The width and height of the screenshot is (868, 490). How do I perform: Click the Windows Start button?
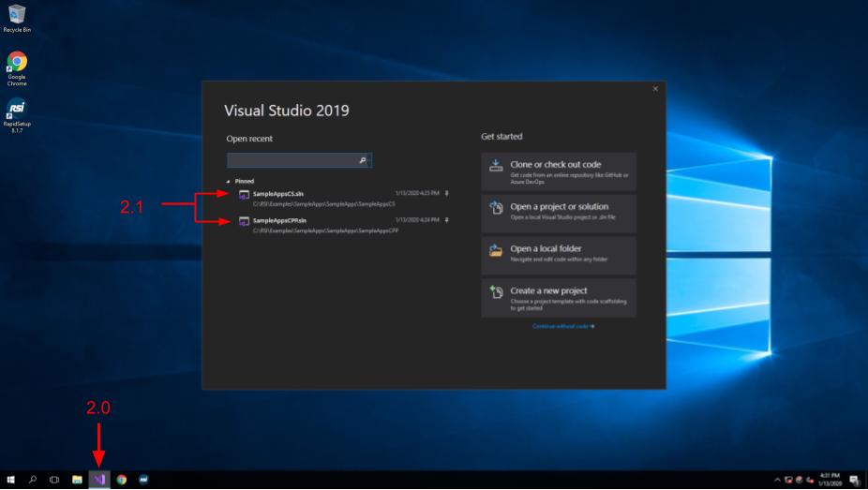pyautogui.click(x=10, y=480)
